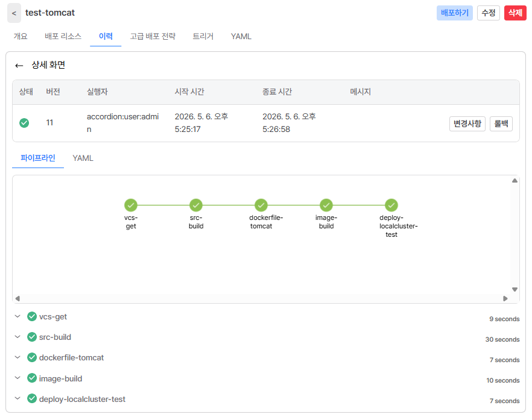Click the pipeline view scroll right arrow

coord(505,298)
